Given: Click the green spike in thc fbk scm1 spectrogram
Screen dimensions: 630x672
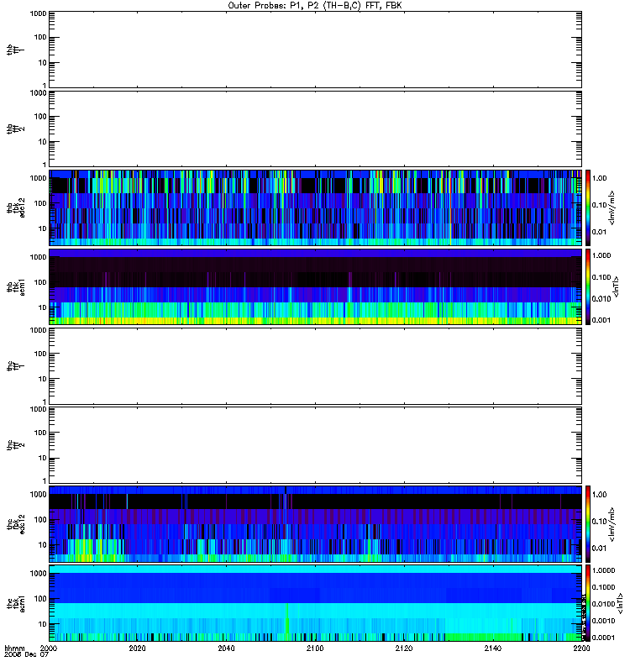Looking at the screenshot, I should point(286,618).
